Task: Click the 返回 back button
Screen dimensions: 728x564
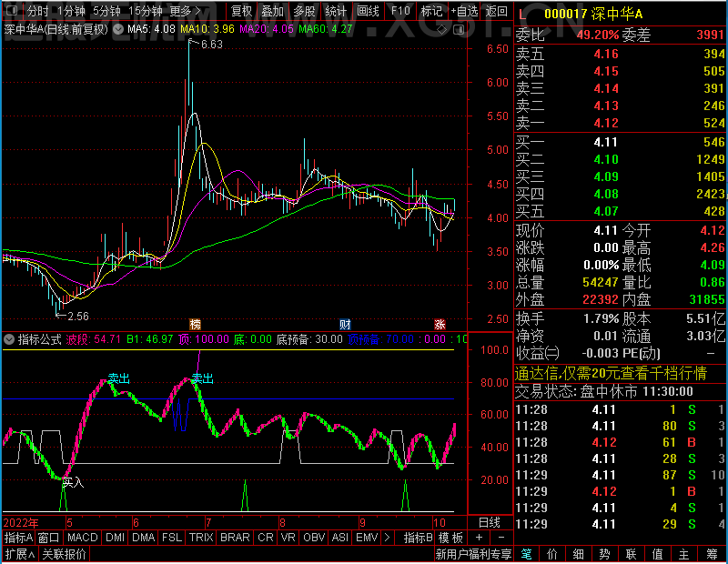Action: (496, 11)
